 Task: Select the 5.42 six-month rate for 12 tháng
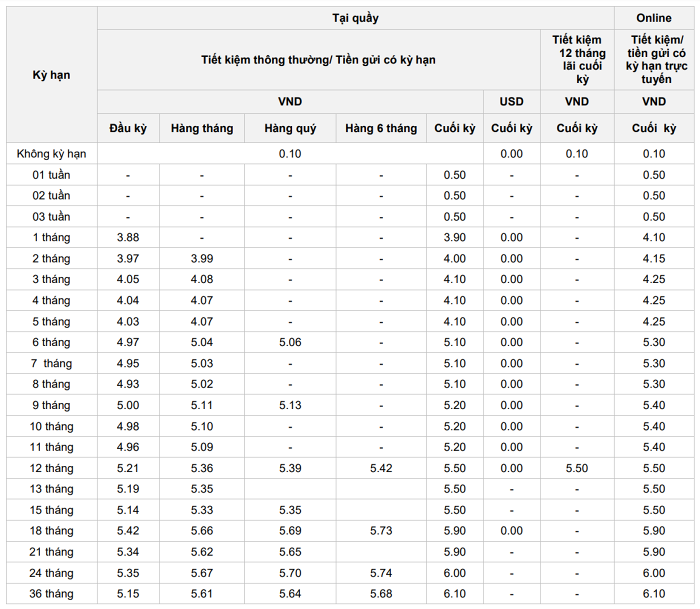click(x=381, y=468)
